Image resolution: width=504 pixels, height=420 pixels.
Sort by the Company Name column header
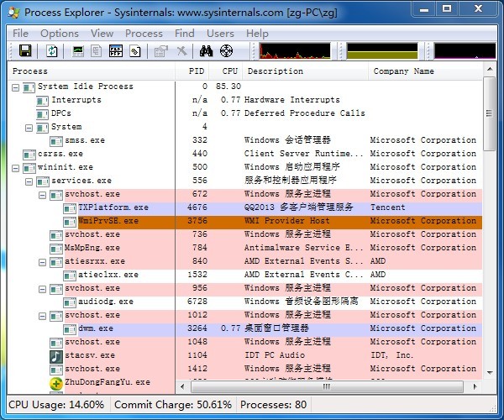click(403, 71)
